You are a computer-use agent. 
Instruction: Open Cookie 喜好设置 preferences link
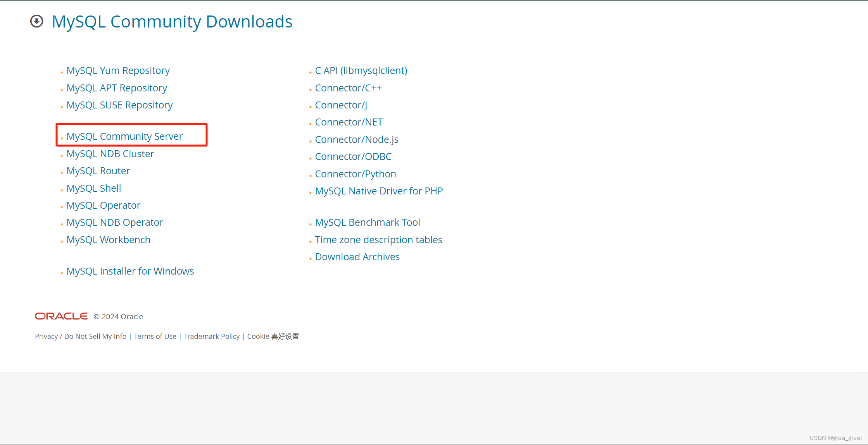pyautogui.click(x=273, y=336)
